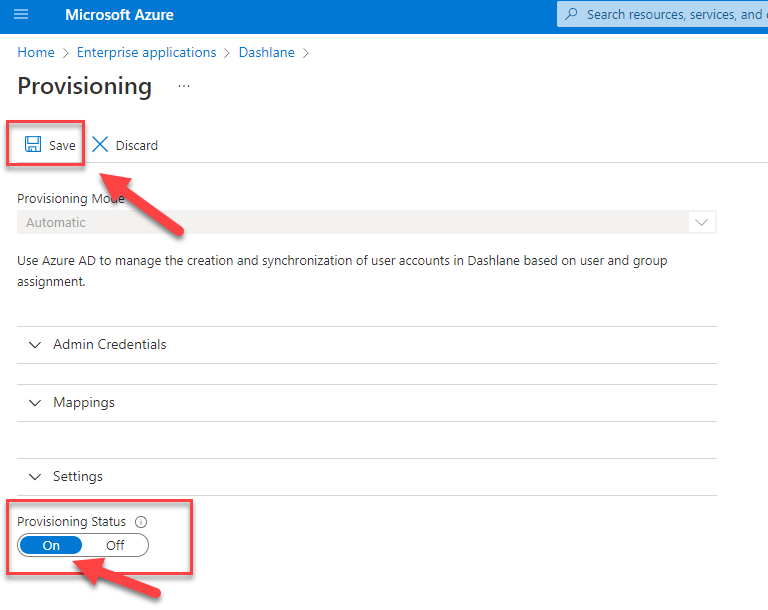Switch Provisioning Status to Off
768x610 pixels.
tap(115, 546)
